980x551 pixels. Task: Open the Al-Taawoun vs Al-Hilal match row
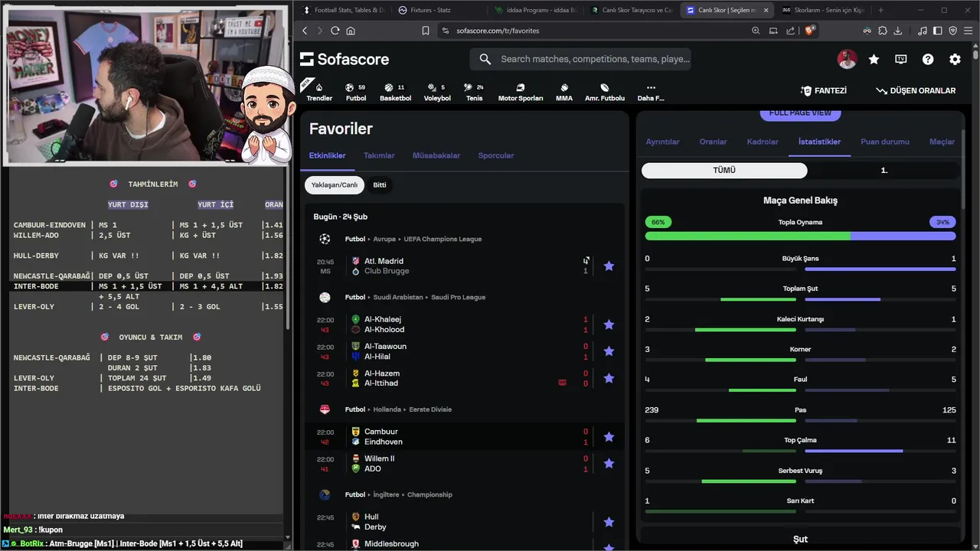[x=465, y=351]
